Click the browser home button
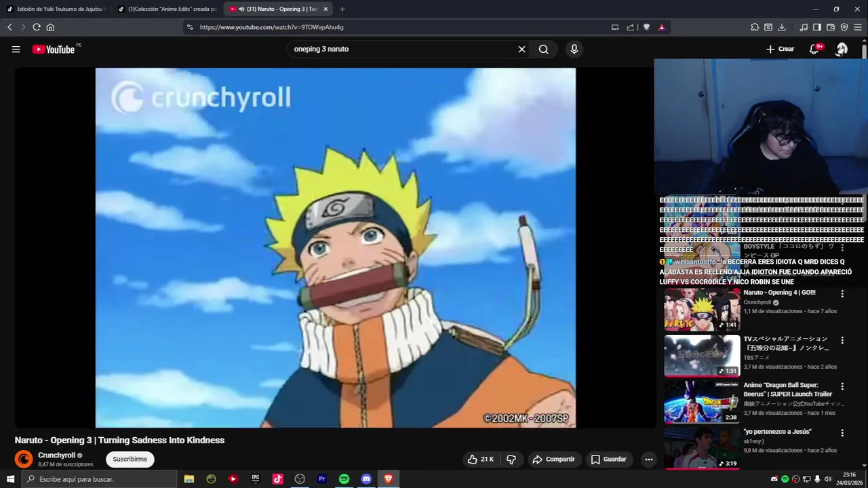The image size is (868, 488). tap(50, 27)
